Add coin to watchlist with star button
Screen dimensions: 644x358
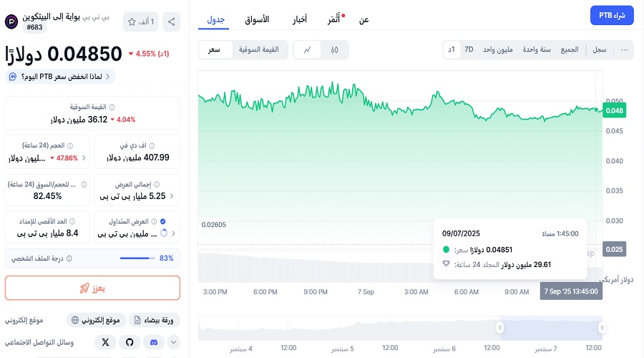[140, 21]
